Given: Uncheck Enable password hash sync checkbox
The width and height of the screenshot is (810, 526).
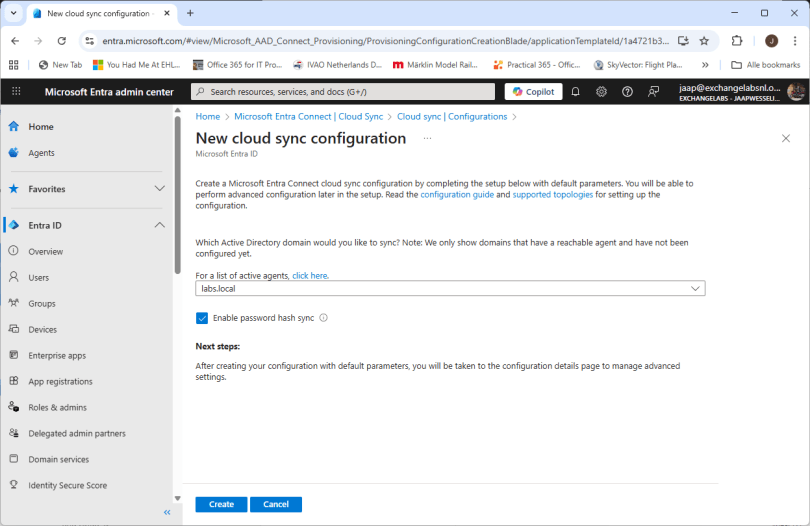Looking at the screenshot, I should click(202, 318).
